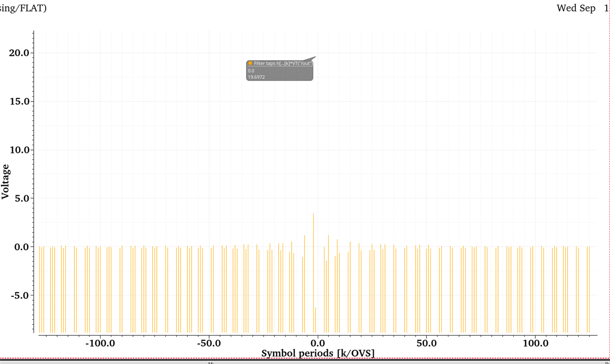Select the "Voltage" y-axis title

pyautogui.click(x=6, y=182)
